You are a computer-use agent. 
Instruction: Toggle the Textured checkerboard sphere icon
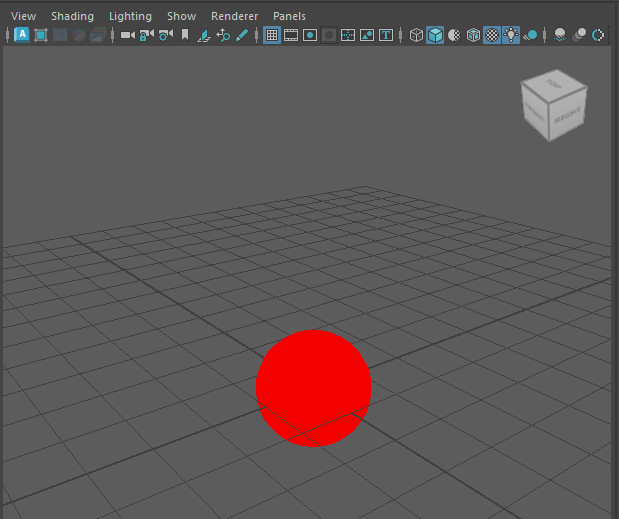click(x=492, y=35)
